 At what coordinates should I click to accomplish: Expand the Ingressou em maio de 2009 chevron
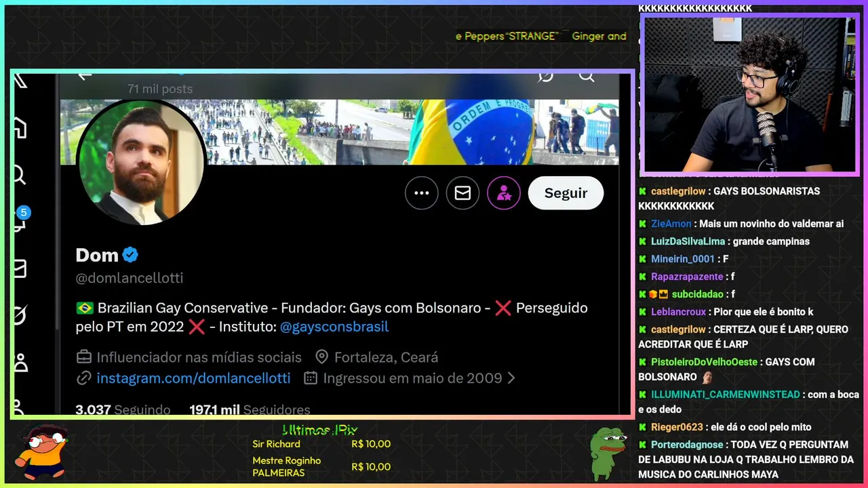click(x=511, y=378)
